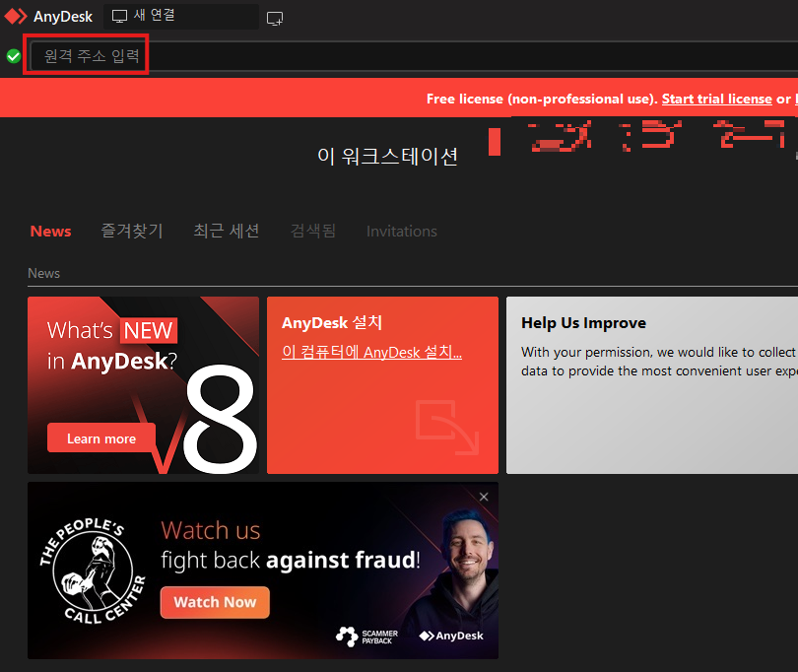798x672 pixels.
Task: Click the Free license notice text
Action: tap(543, 99)
